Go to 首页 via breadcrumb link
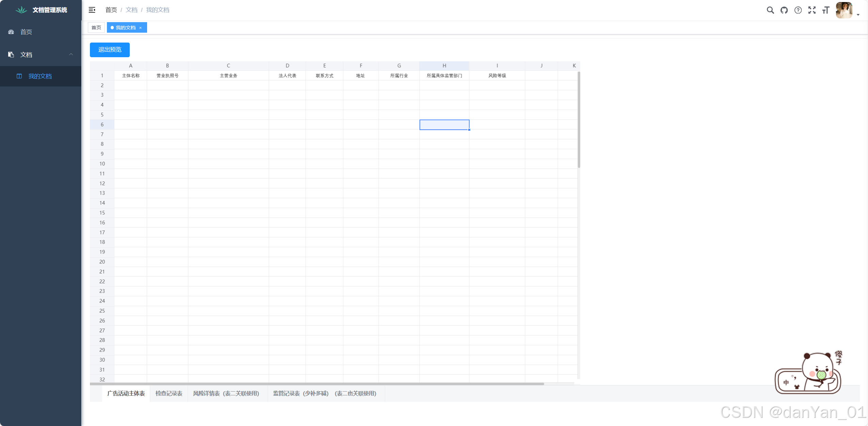 pyautogui.click(x=111, y=10)
